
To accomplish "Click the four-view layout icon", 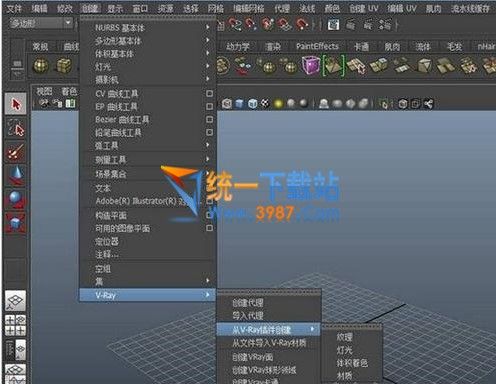I will (x=16, y=325).
